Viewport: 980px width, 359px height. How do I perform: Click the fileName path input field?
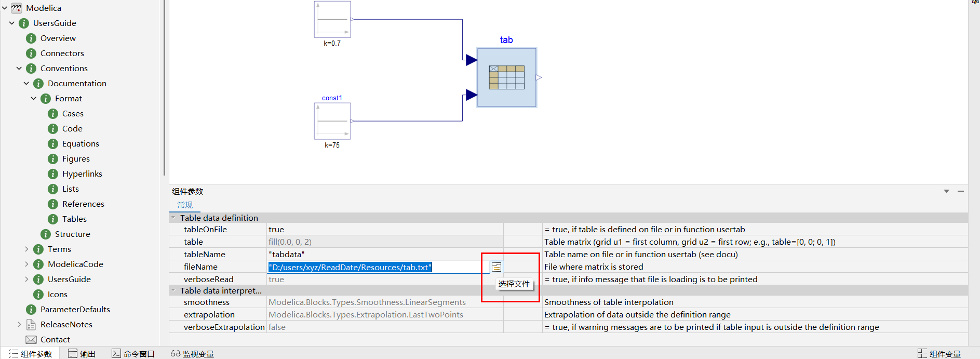[x=377, y=267]
